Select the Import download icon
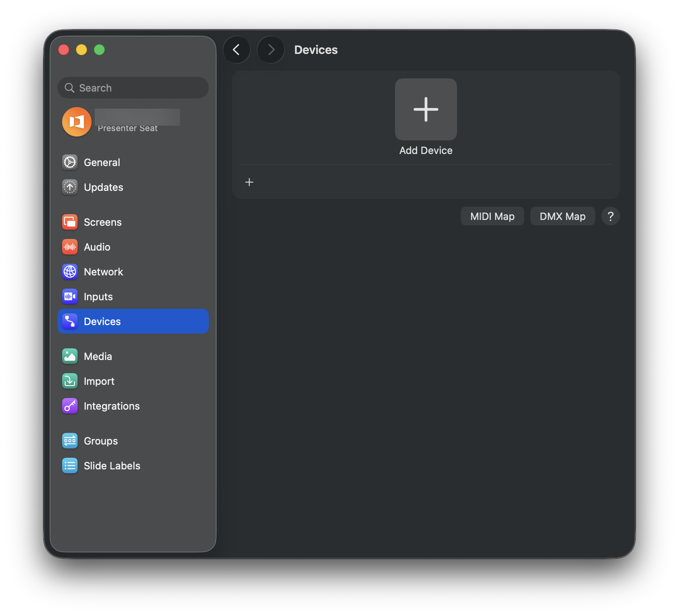This screenshot has height=616, width=679. pyautogui.click(x=70, y=381)
